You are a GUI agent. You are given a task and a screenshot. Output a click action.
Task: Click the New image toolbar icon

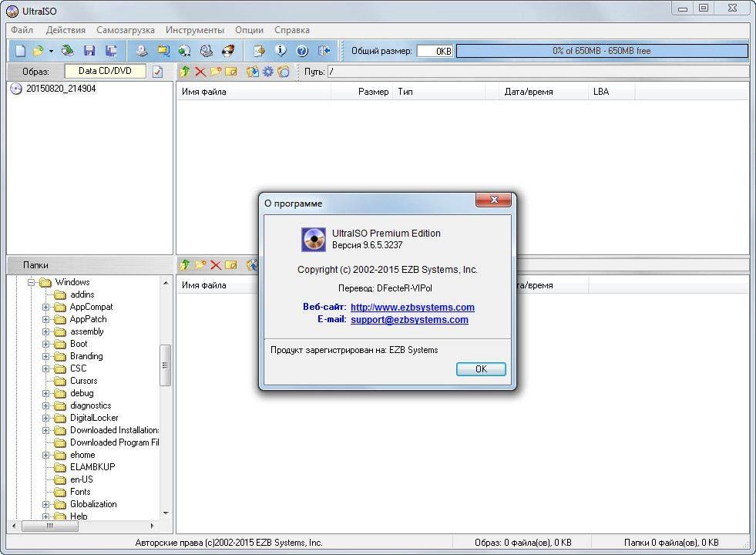[x=20, y=51]
